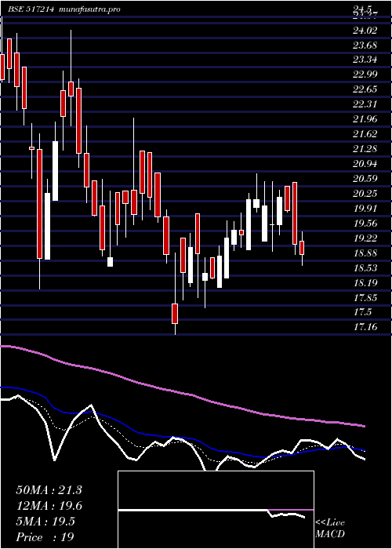Click the last red candlestick near 19
This screenshot has width=392, height=549.
302,248
